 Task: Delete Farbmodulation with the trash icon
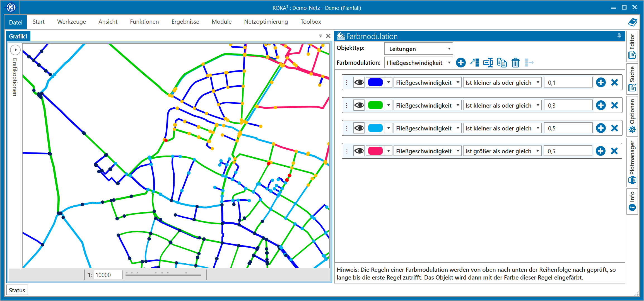[x=515, y=63]
